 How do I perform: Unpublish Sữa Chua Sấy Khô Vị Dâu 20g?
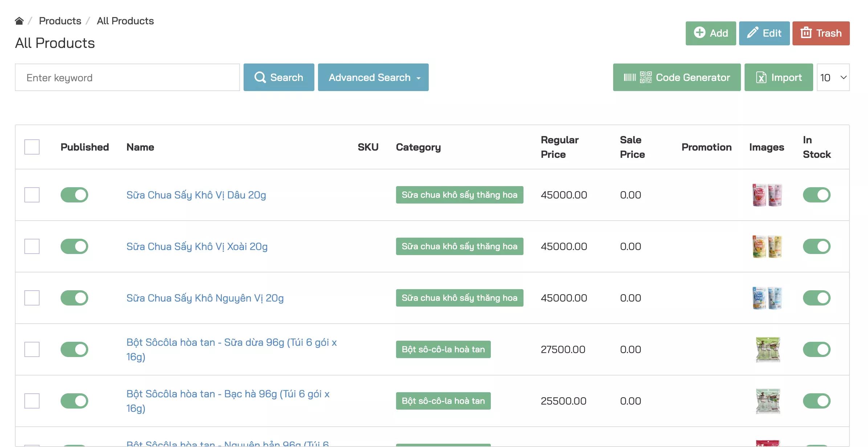click(74, 195)
